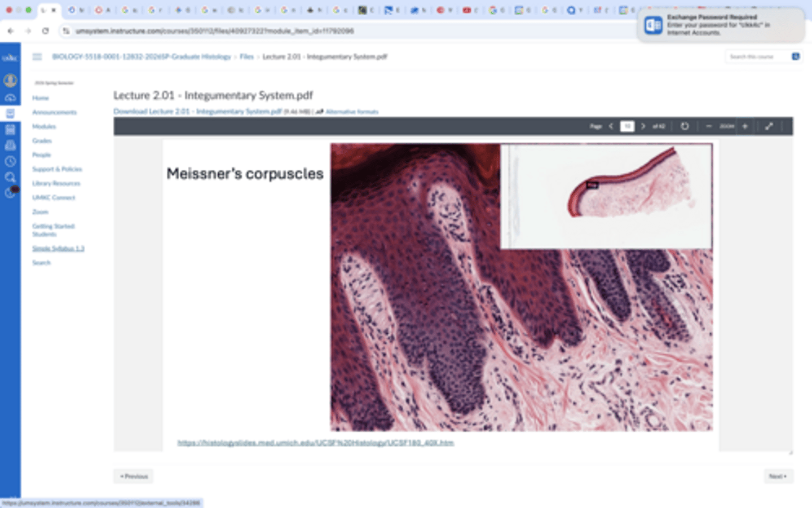
Task: Rotate the PDF document
Action: coord(685,126)
